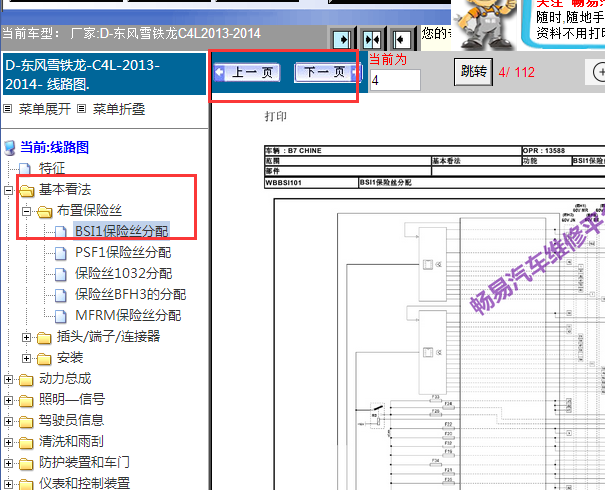Screen dimensions: 605x490
Task: Click the mechanic mascot image
Action: 485,24
